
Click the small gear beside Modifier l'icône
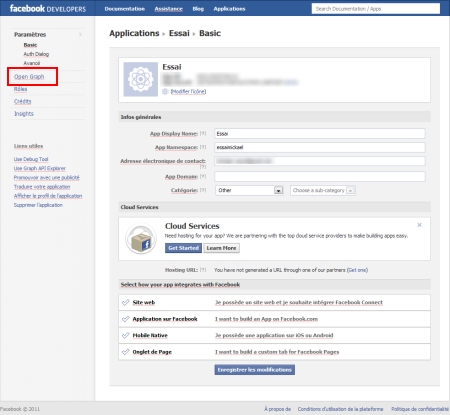[x=165, y=91]
